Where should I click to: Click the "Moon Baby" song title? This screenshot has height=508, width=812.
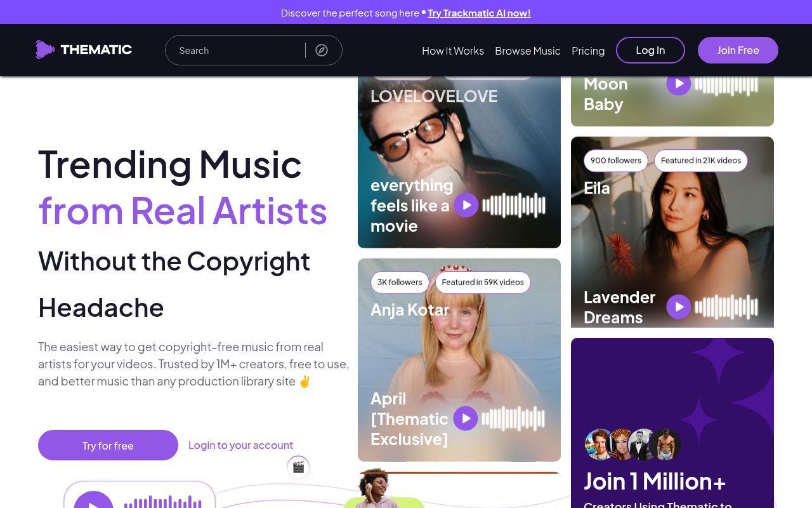coord(606,94)
